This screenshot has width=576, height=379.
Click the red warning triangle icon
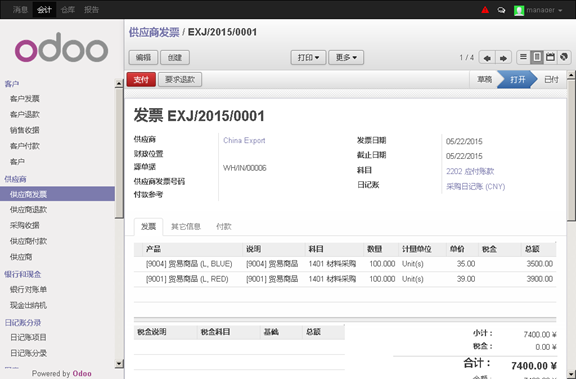click(x=485, y=10)
